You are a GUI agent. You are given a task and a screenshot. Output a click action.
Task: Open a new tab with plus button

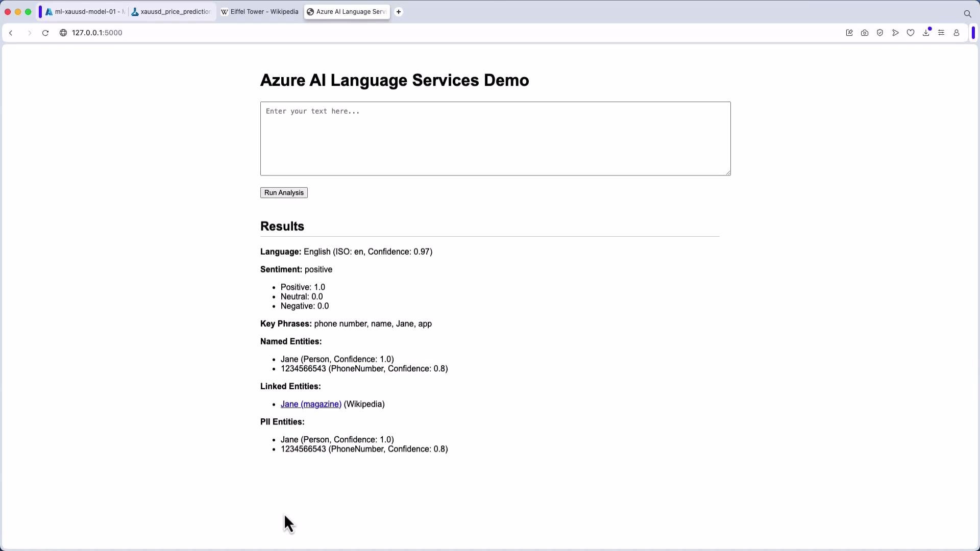(399, 12)
